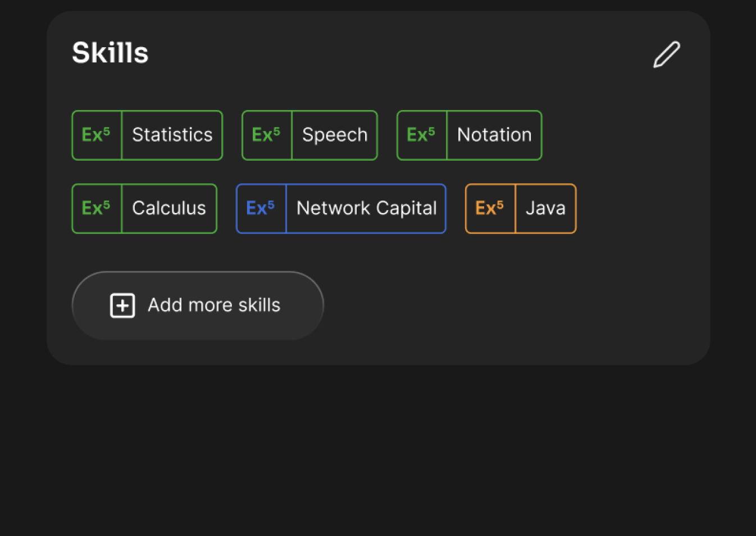Image resolution: width=756 pixels, height=536 pixels.
Task: Click the orange Ex5 badge beside Java
Action: [490, 208]
